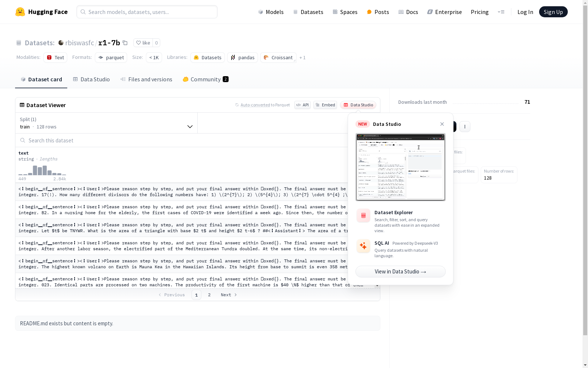
Task: Click the Log In link
Action: pyautogui.click(x=525, y=12)
